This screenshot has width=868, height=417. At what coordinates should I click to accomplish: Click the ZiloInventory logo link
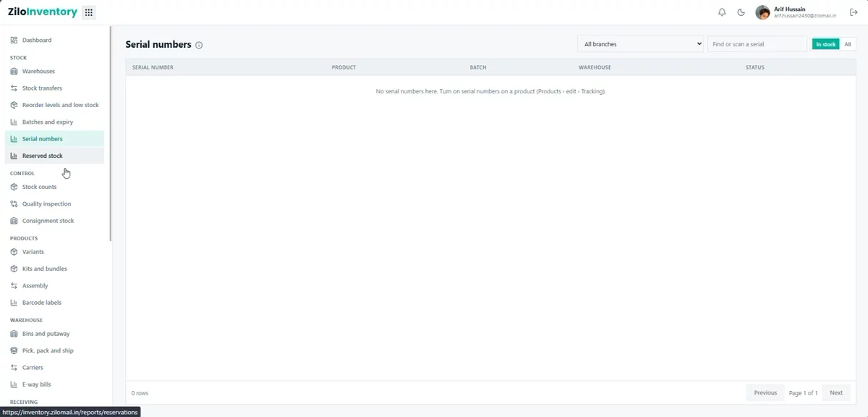pos(43,12)
